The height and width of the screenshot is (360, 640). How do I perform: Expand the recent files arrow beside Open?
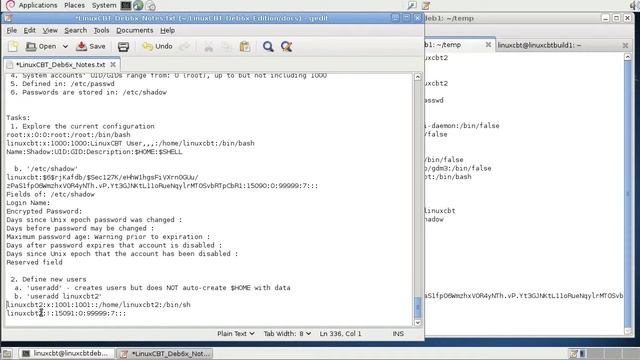click(x=65, y=47)
